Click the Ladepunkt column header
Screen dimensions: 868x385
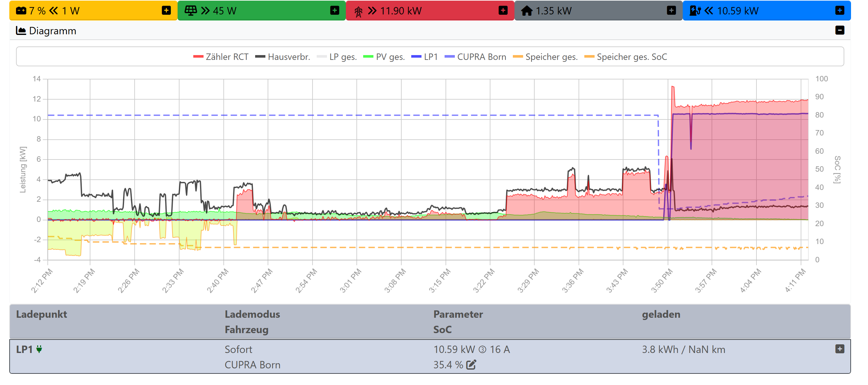tap(41, 314)
